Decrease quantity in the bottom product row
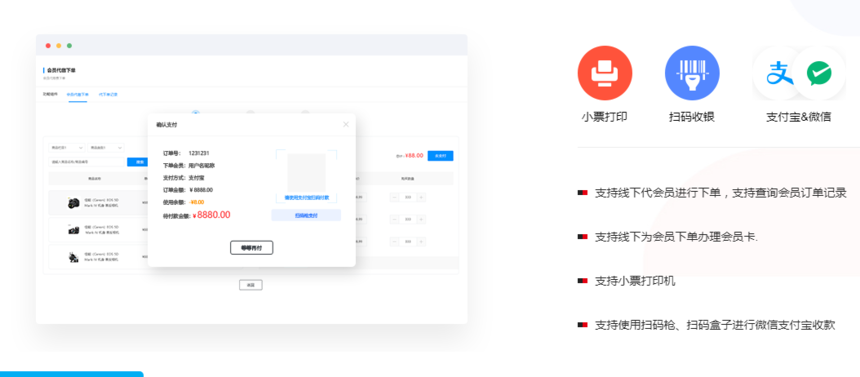Screen dimensions: 860x377 394,241
